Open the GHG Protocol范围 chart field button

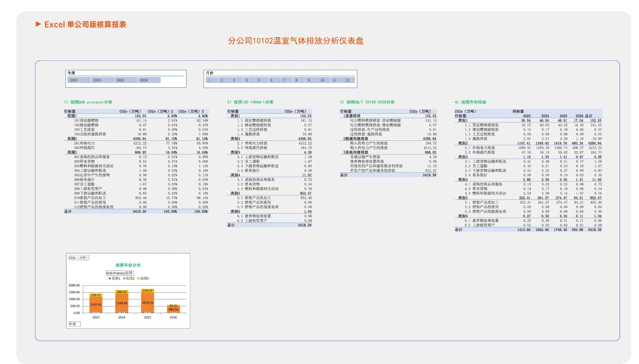tap(119, 273)
